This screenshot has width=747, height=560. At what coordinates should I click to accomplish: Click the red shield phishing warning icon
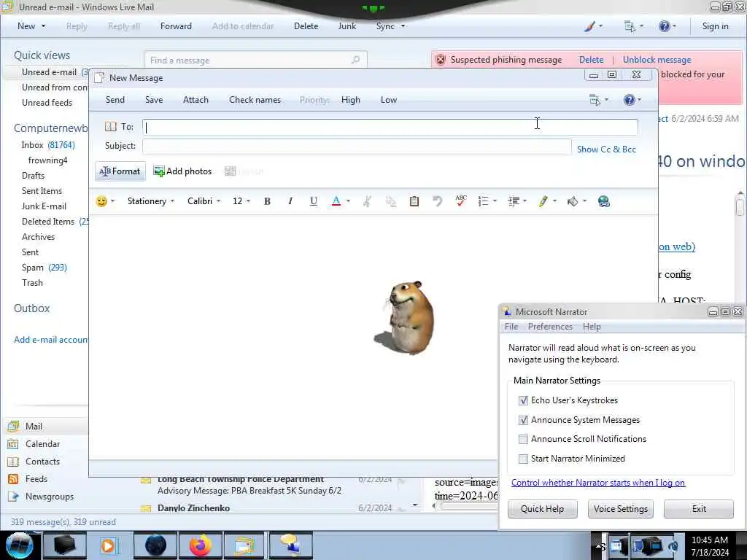pyautogui.click(x=441, y=60)
